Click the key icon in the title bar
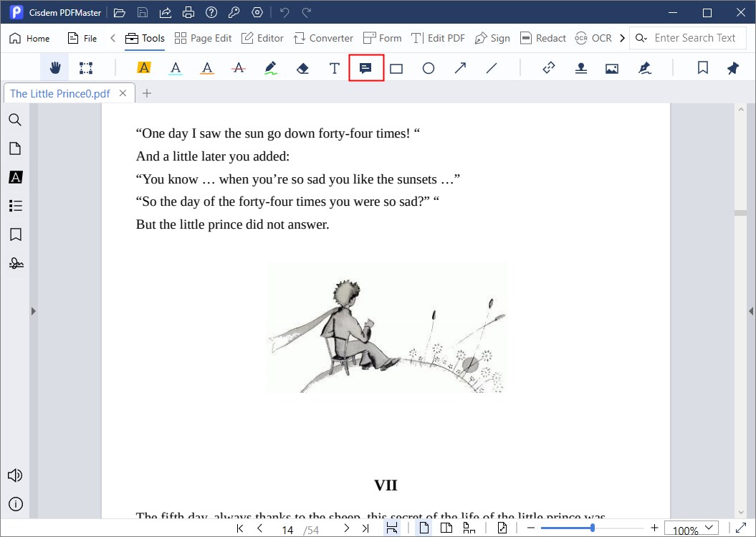The image size is (756, 537). pyautogui.click(x=234, y=12)
